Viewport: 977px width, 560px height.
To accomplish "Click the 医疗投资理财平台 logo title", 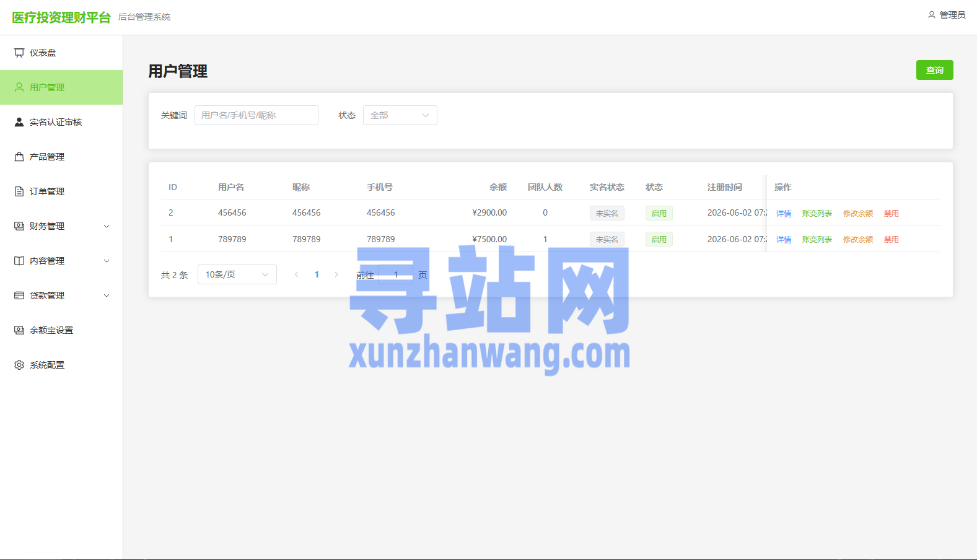I will [x=61, y=17].
